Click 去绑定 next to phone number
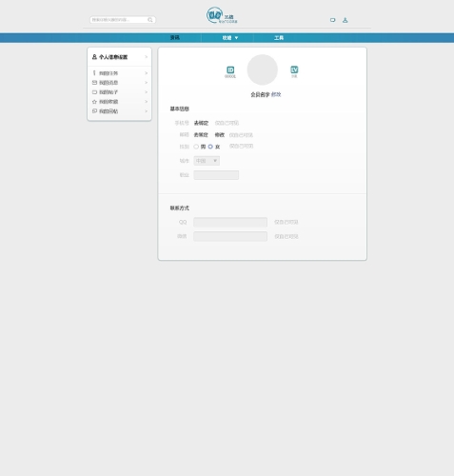 (x=201, y=123)
